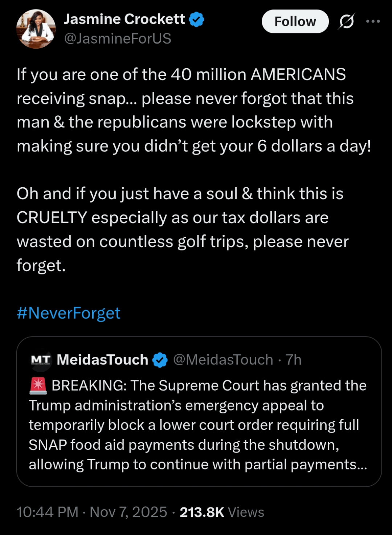This screenshot has width=392, height=535.
Task: Click the Jasmine Crockett display name
Action: tap(124, 19)
